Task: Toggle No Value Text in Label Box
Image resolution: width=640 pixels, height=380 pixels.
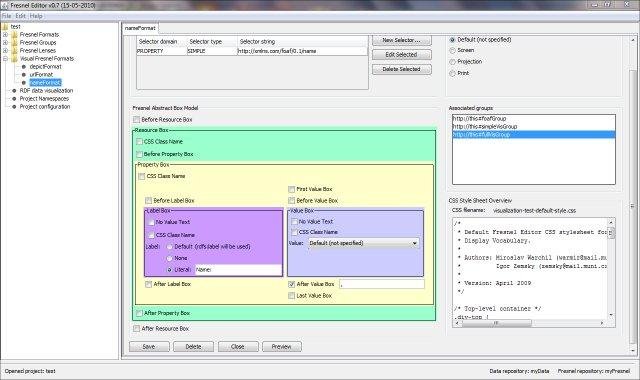Action: click(151, 222)
